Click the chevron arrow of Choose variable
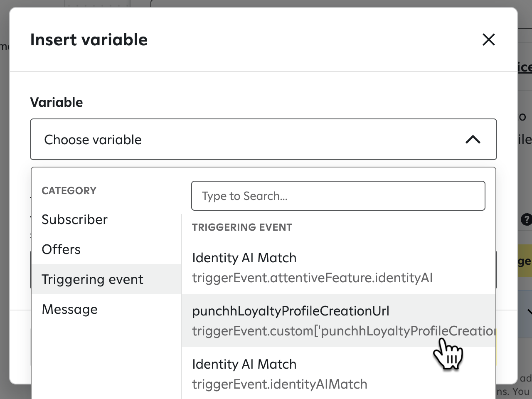Viewport: 532px width, 399px height. [x=473, y=140]
